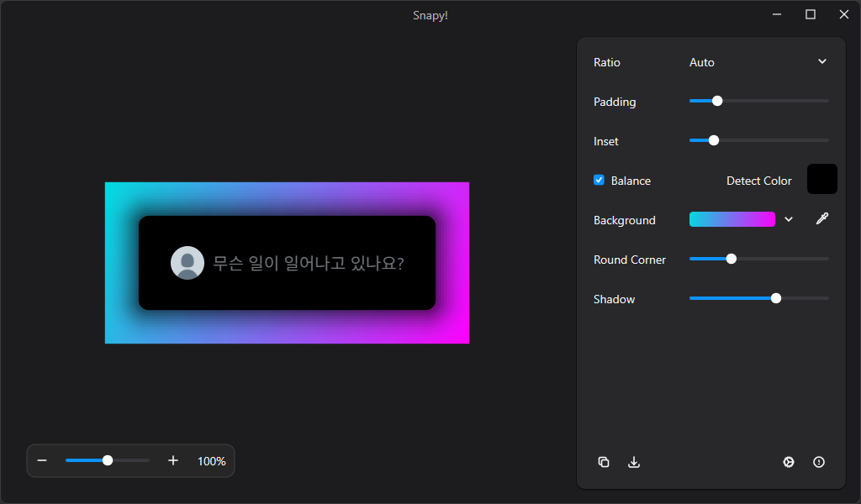Open the Background gradient dropdown arrow
861x504 pixels.
pos(789,219)
